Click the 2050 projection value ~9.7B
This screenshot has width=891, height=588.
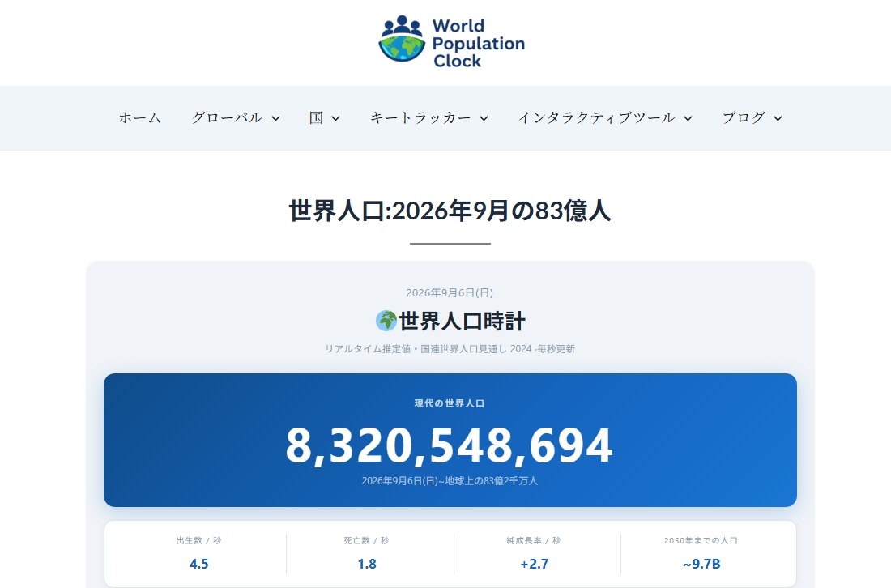701,565
